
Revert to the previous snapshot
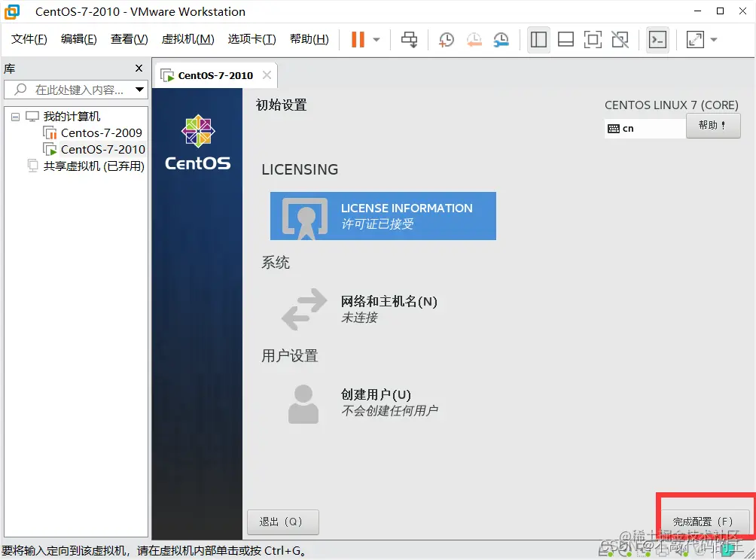474,40
